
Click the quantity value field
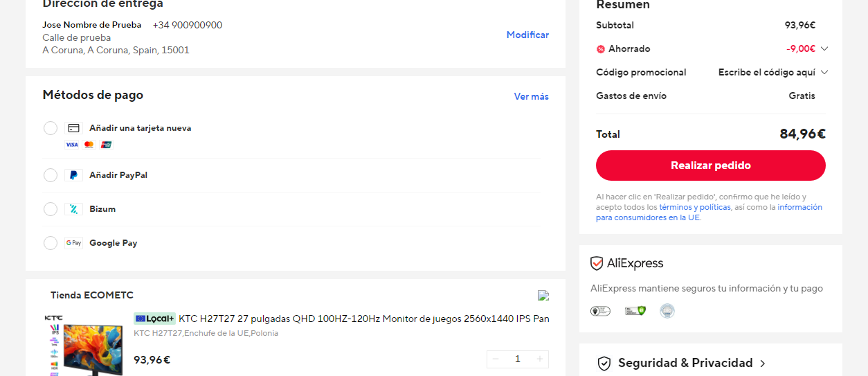coord(518,359)
